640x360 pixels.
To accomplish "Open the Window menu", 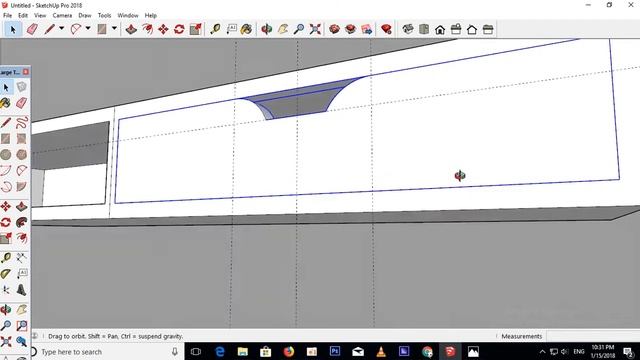I will pos(128,16).
